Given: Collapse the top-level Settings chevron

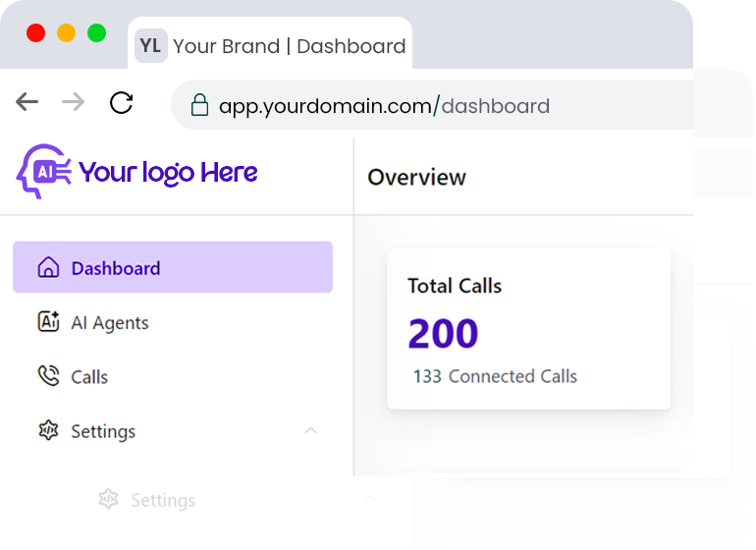Looking at the screenshot, I should pos(310,430).
